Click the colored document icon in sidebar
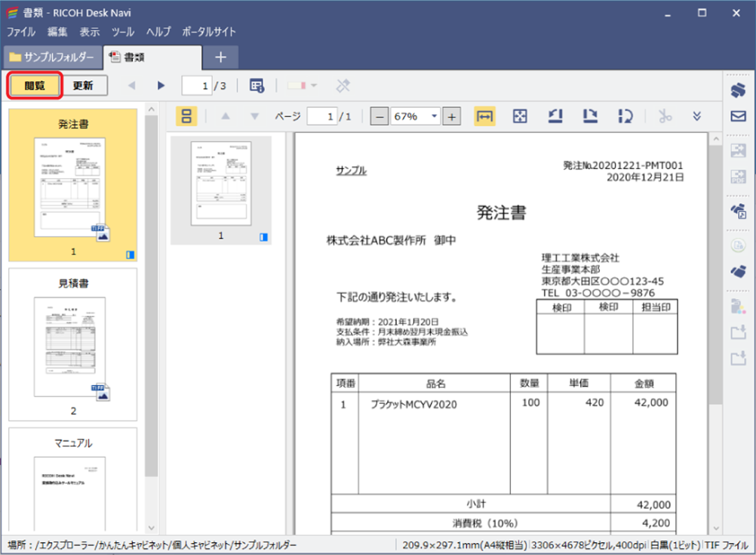 [x=738, y=306]
